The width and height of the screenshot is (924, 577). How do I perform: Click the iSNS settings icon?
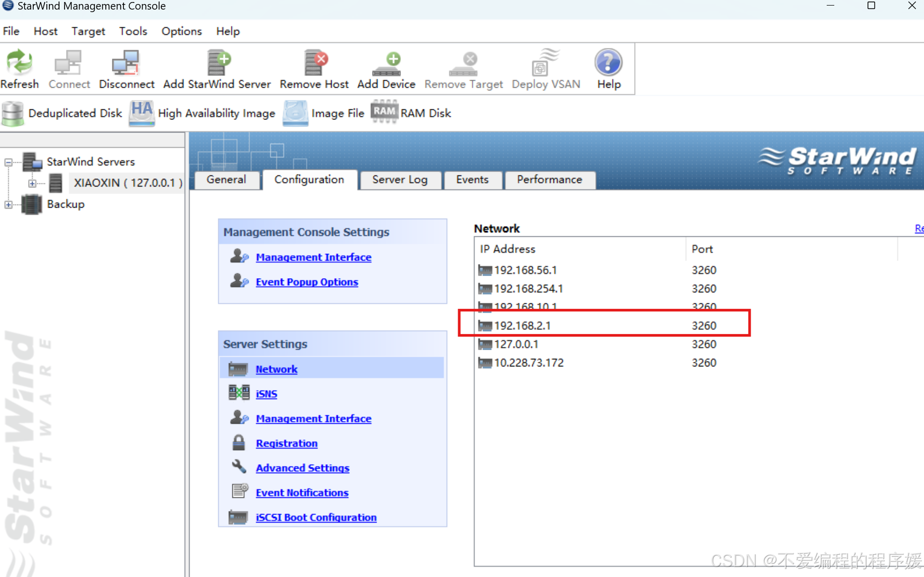tap(239, 393)
